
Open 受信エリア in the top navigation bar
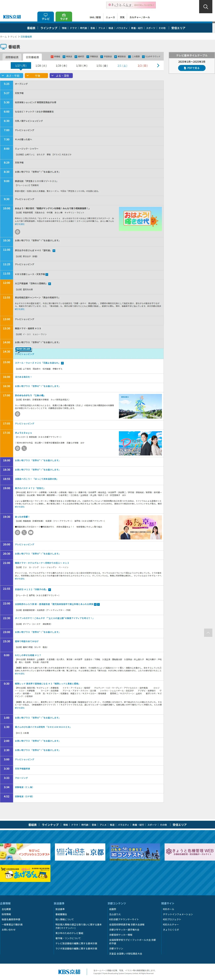178,28
